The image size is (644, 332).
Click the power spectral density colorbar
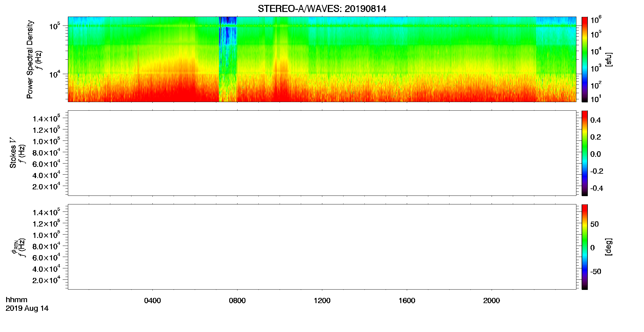pyautogui.click(x=585, y=59)
